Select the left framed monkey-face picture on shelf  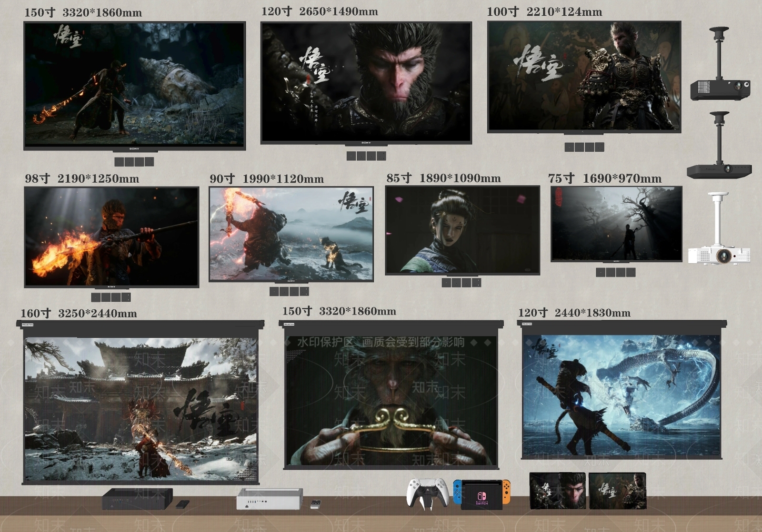(558, 491)
